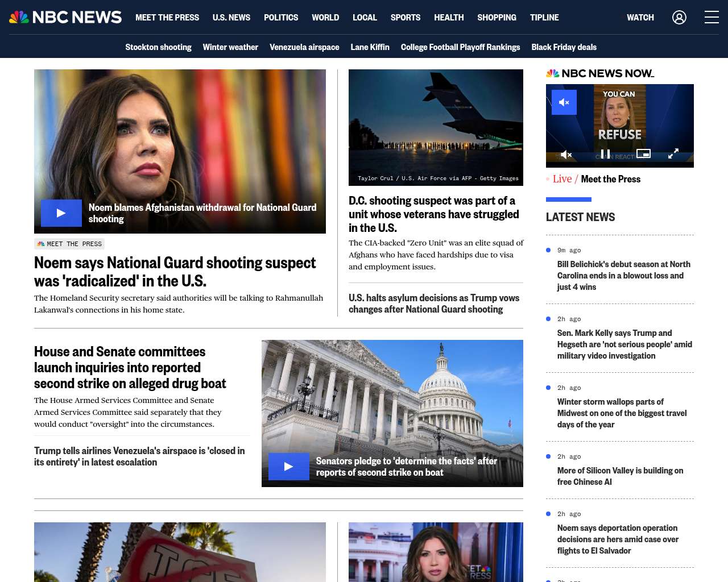Image resolution: width=728 pixels, height=582 pixels.
Task: Play the Noem blames Afghanistan withdrawal video
Action: click(61, 213)
